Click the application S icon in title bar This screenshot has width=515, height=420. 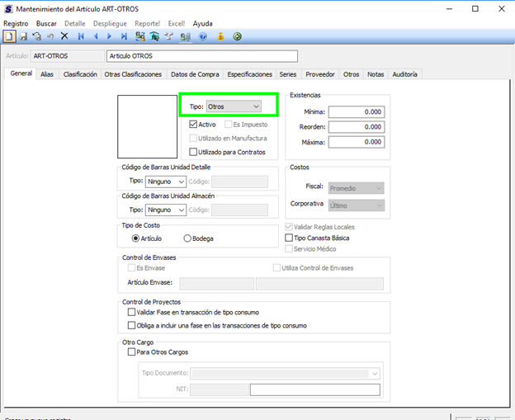point(8,9)
